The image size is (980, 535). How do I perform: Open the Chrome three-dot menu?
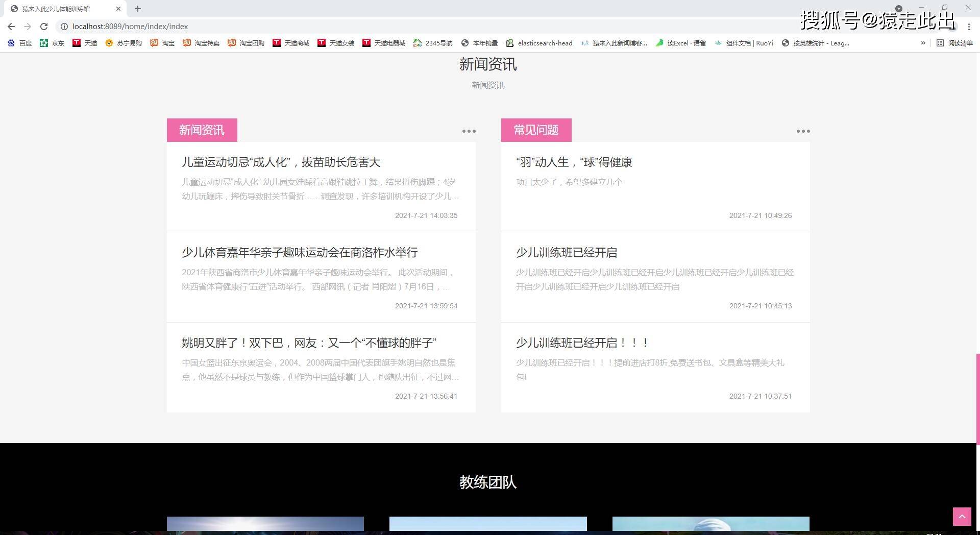[969, 27]
